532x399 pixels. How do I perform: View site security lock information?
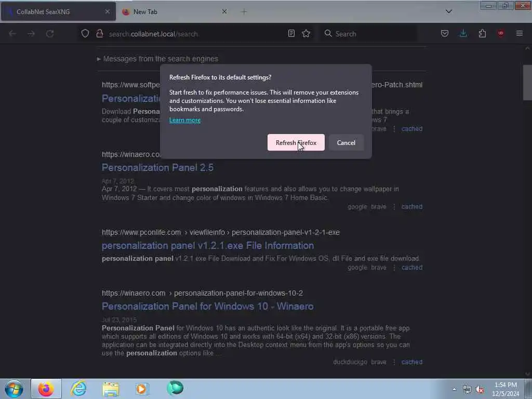click(x=99, y=33)
